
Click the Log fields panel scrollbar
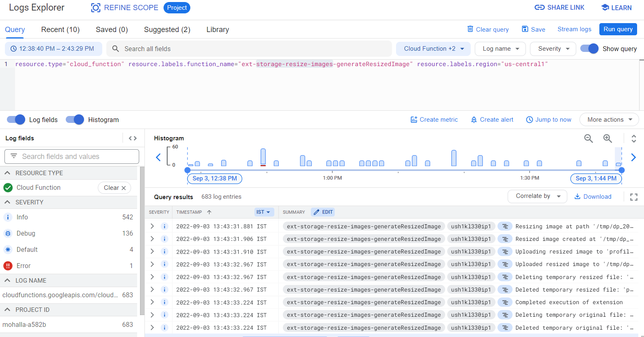(x=142, y=240)
